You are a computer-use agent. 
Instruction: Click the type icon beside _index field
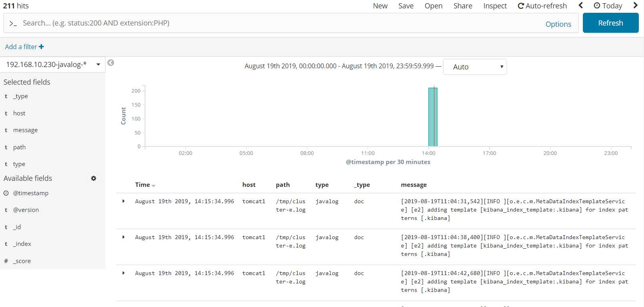click(x=6, y=244)
